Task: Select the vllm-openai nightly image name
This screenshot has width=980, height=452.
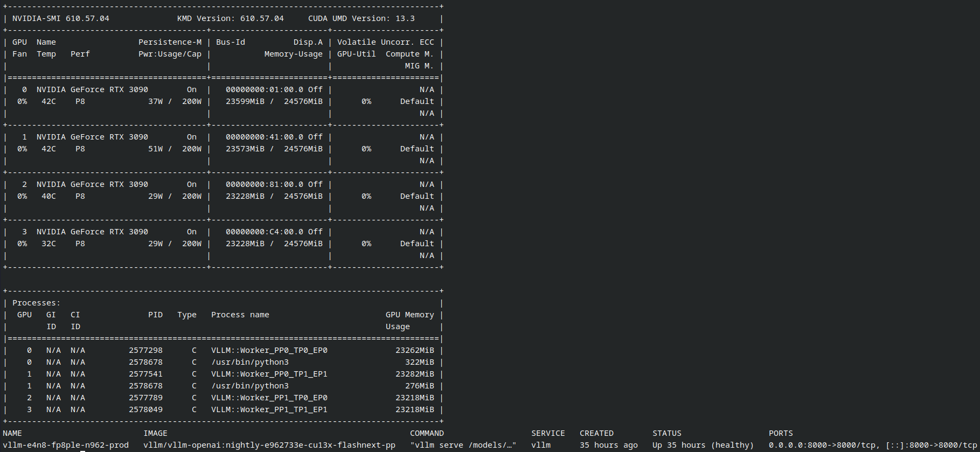Action: (x=269, y=445)
